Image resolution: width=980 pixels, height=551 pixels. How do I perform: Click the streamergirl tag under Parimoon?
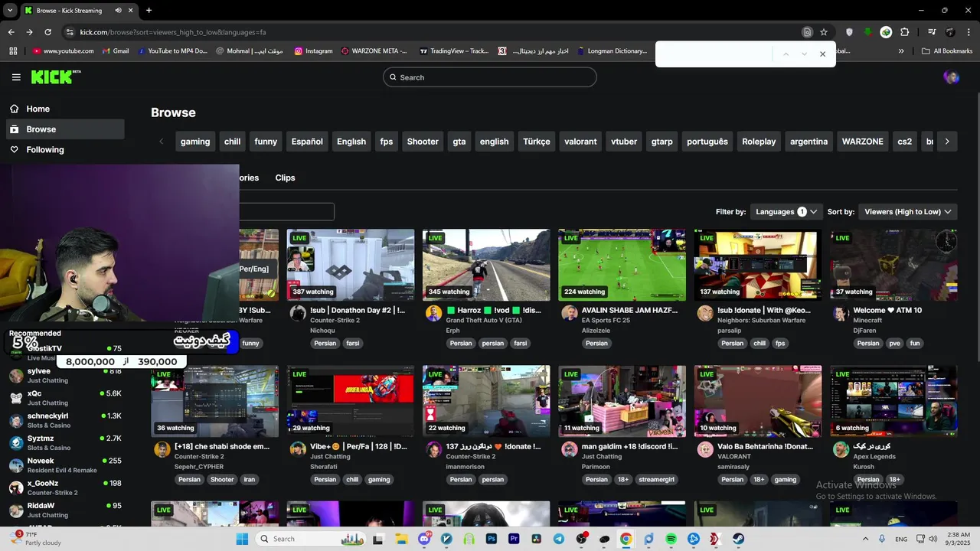click(657, 480)
